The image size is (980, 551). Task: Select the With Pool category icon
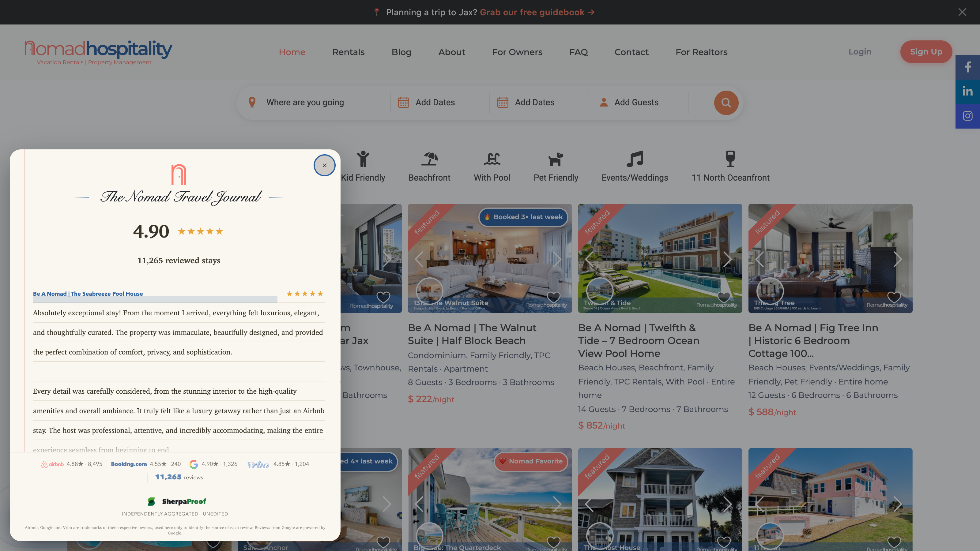point(492,159)
